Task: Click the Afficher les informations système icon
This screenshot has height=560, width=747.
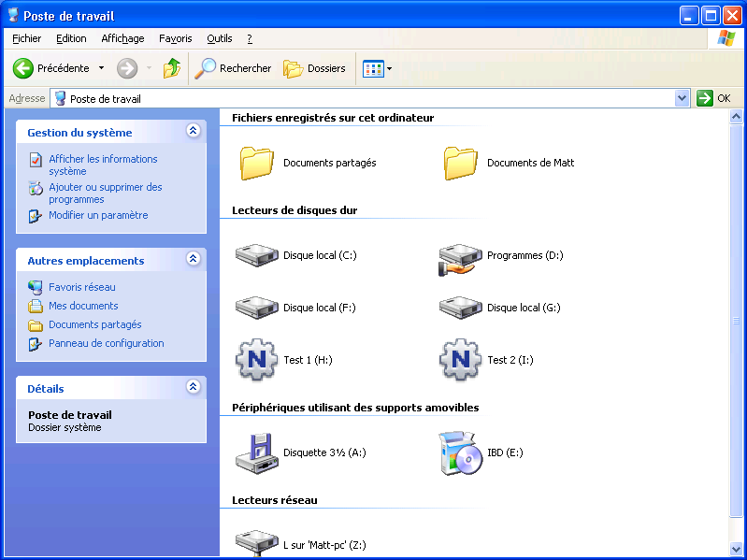Action: point(36,160)
